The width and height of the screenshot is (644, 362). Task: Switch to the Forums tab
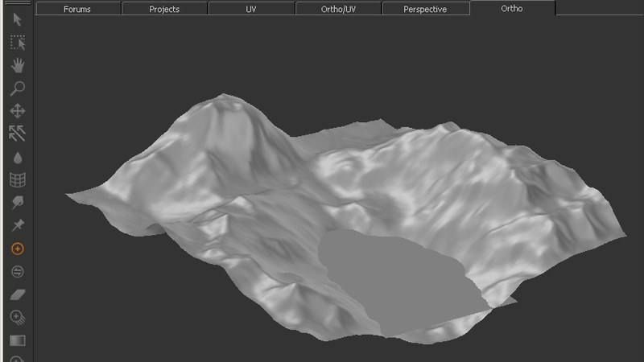click(77, 9)
